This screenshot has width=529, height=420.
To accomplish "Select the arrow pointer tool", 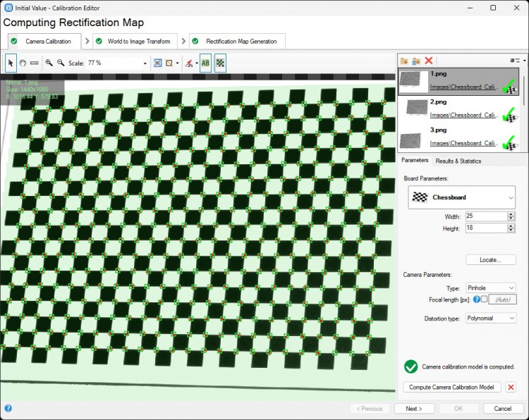I will click(11, 63).
